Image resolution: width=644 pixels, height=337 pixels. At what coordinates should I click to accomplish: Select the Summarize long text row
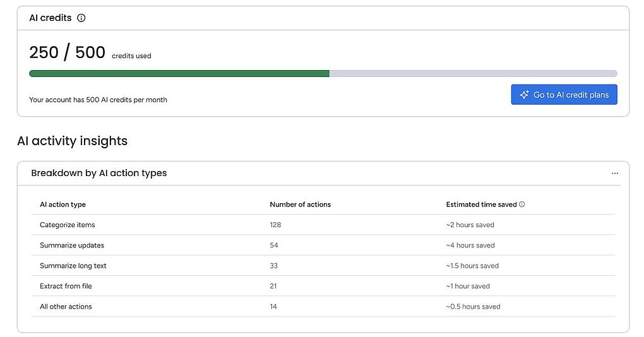coord(323,266)
